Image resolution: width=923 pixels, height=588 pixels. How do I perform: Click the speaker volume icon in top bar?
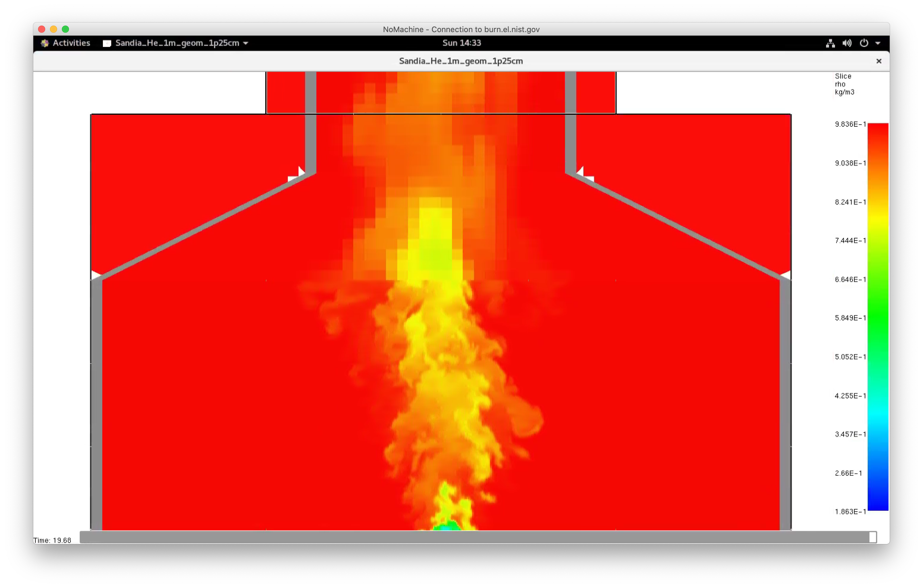pos(847,43)
